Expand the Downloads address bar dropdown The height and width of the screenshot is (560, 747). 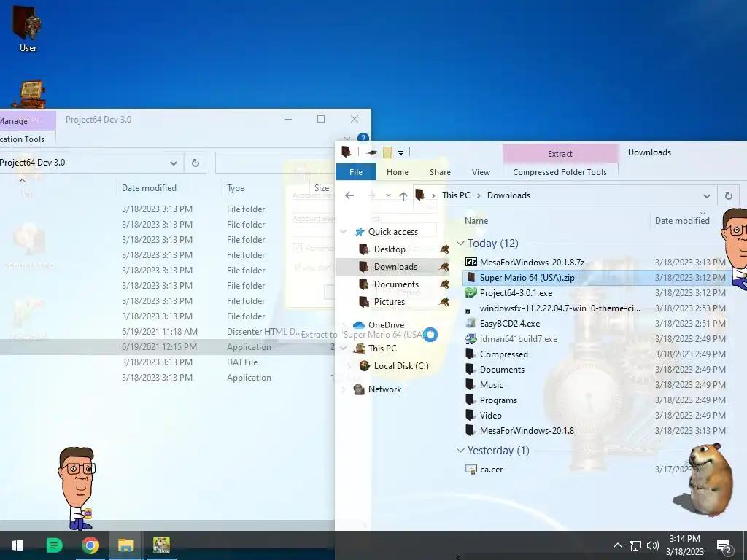click(x=706, y=195)
